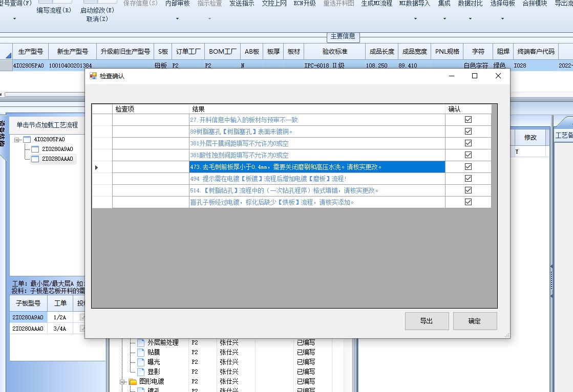Open dropdown arrow under 集成
The image size is (573, 392).
[x=444, y=18]
